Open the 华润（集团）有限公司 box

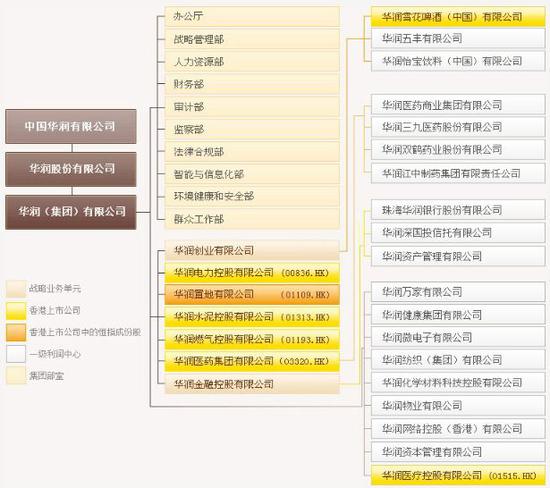point(71,212)
